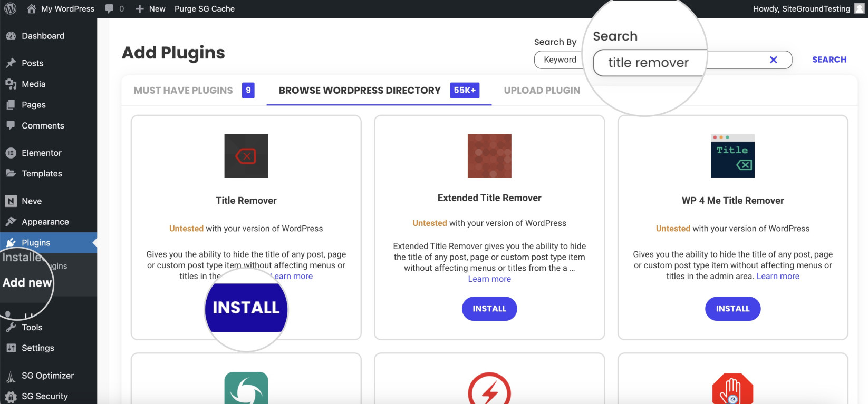Open SG Optimizer menu in sidebar

point(49,376)
